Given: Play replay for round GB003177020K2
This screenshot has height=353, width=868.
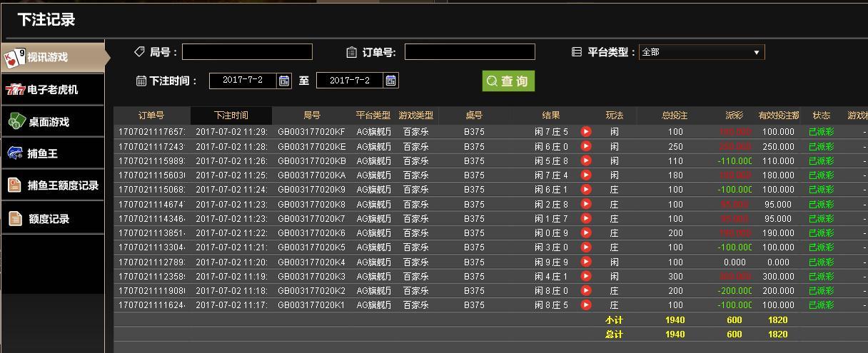Looking at the screenshot, I should pyautogui.click(x=586, y=291).
